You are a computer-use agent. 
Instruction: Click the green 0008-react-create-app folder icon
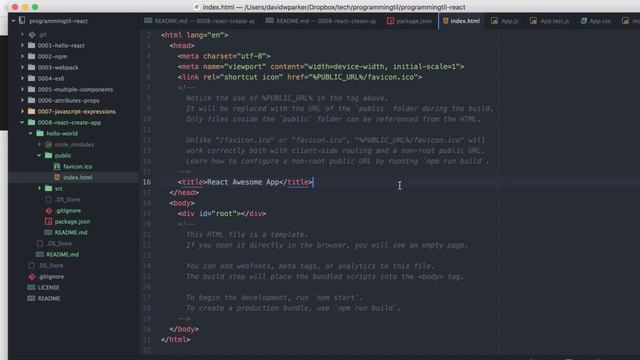31,122
